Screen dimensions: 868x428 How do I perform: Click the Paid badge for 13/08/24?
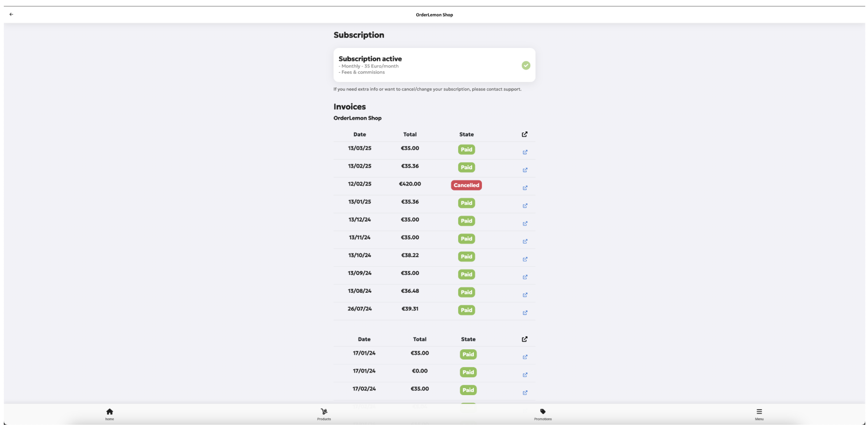click(466, 292)
